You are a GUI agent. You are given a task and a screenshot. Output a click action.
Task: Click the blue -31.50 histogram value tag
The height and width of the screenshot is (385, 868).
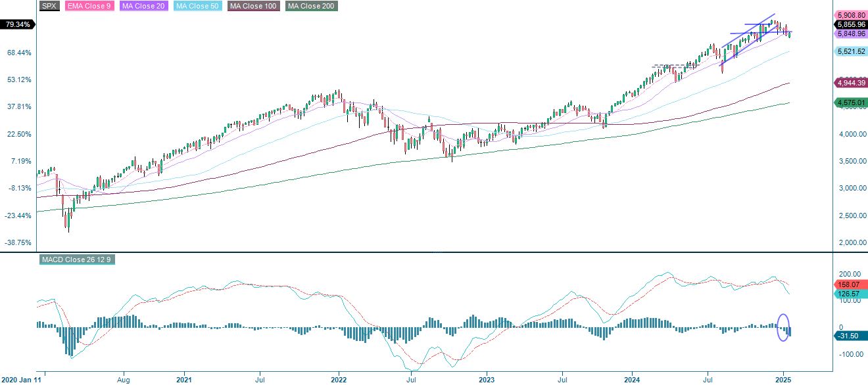tap(849, 336)
